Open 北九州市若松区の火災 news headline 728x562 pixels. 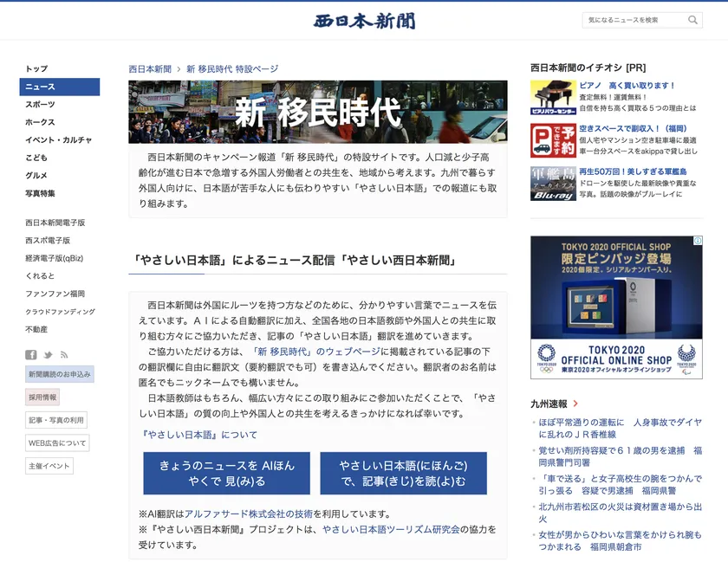(x=620, y=513)
